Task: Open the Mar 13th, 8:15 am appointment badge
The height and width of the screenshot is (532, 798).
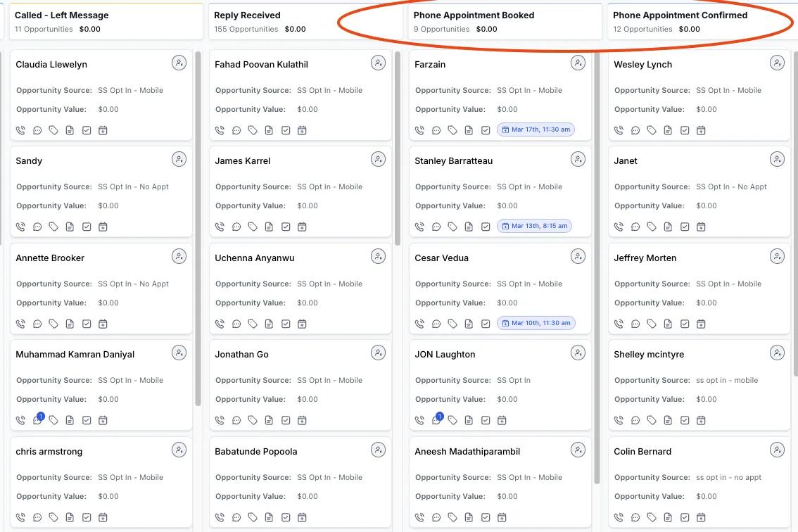Action: tap(534, 226)
